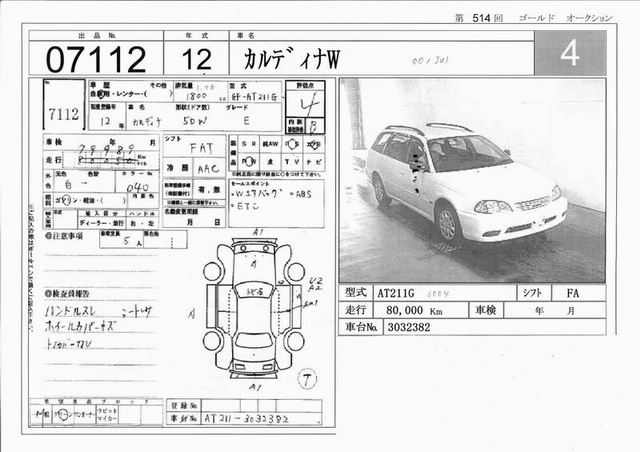Click the 車台No. label under photo
The width and height of the screenshot is (640, 452).
pos(361,327)
